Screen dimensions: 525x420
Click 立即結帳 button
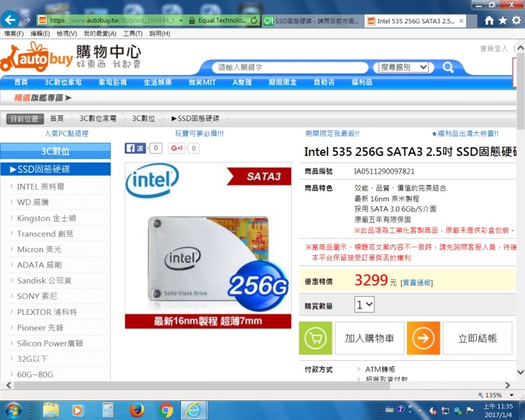pyautogui.click(x=478, y=338)
